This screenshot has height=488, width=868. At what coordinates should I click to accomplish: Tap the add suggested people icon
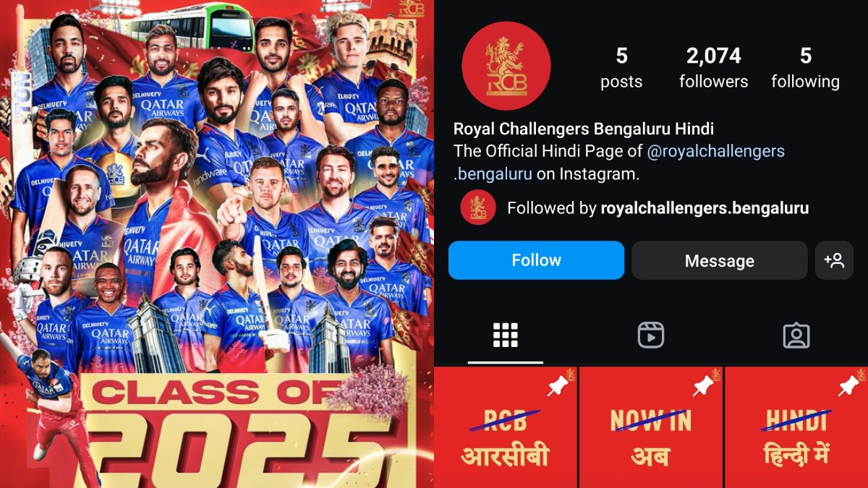(834, 260)
